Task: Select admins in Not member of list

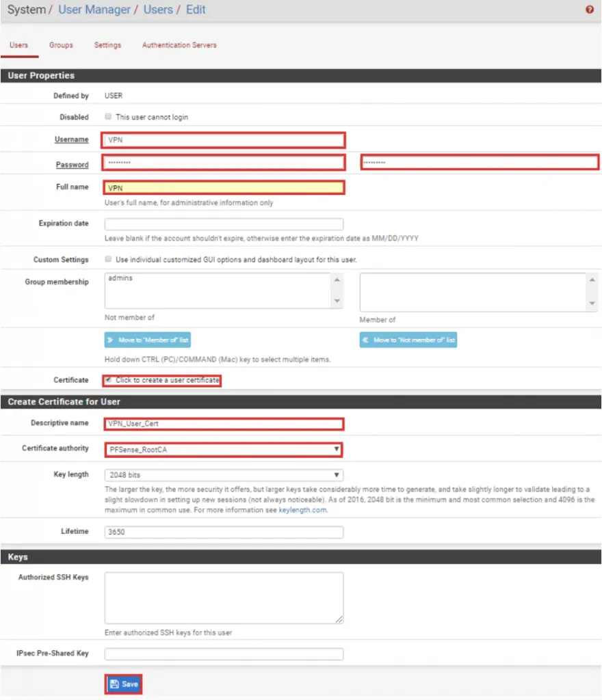Action: click(121, 279)
